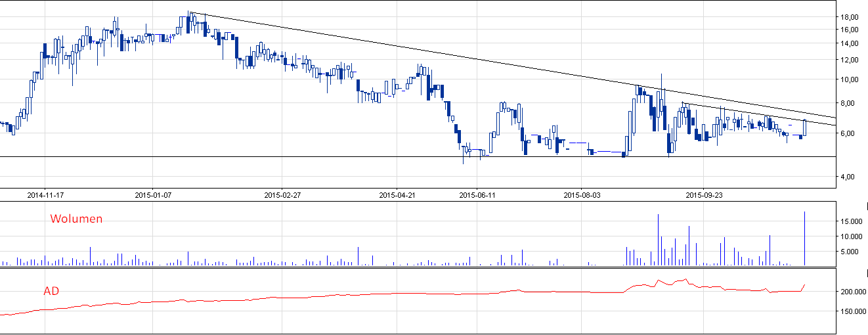The height and width of the screenshot is (335, 868).
Task: Click the red Wolumen panel label
Action: point(76,219)
